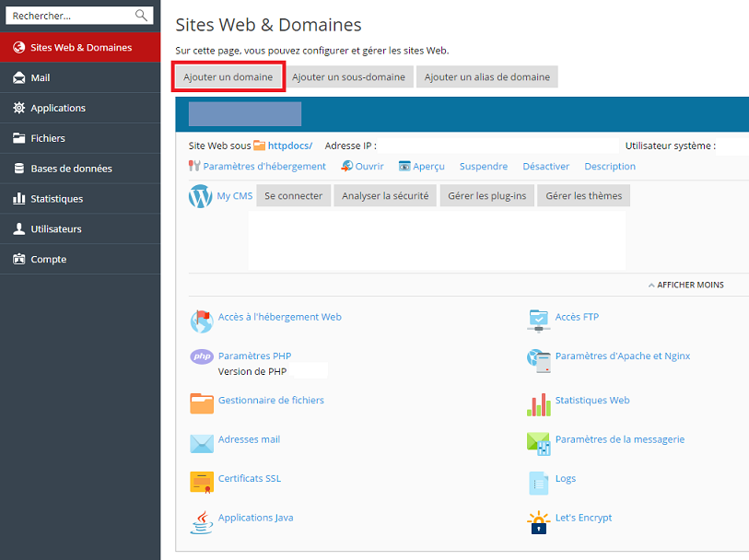Click the Logs document icon

click(x=539, y=483)
